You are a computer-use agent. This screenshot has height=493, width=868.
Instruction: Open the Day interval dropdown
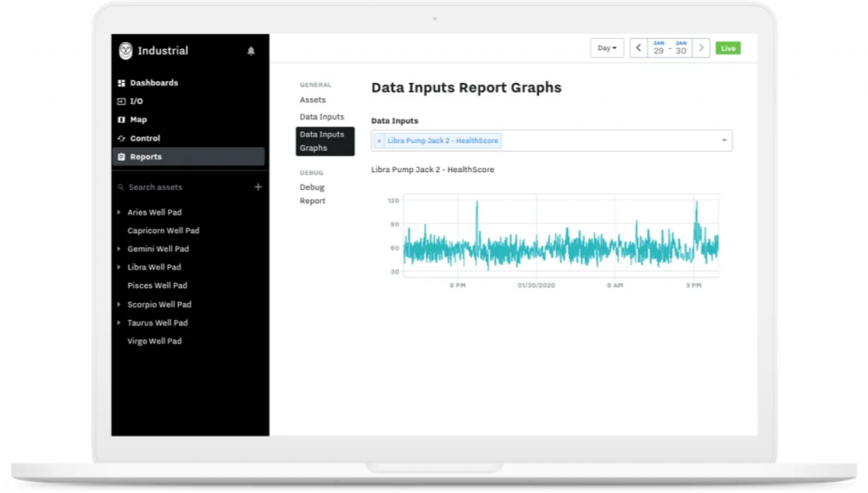[607, 48]
